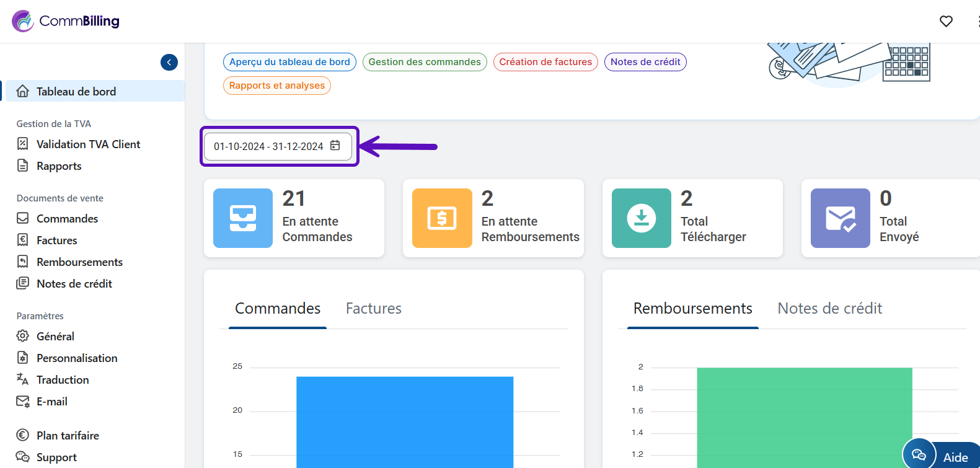Click the pending orders inbox icon
The image size is (980, 468).
[243, 218]
